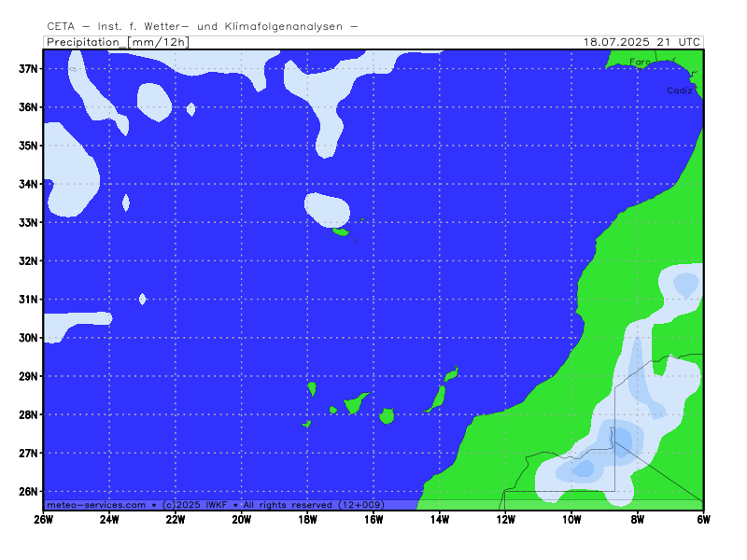The image size is (747, 560).
Task: Select the 33N latitude label
Action: coord(28,222)
